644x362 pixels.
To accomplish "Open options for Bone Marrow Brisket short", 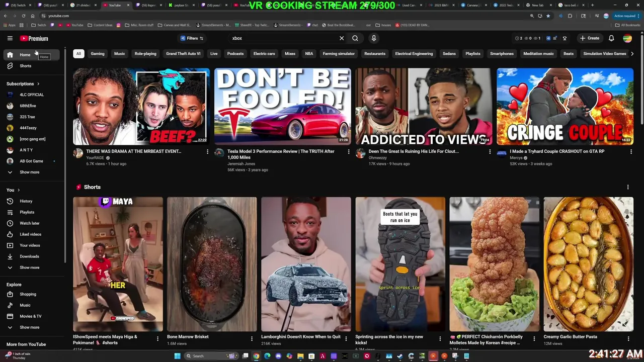I will pyautogui.click(x=252, y=339).
